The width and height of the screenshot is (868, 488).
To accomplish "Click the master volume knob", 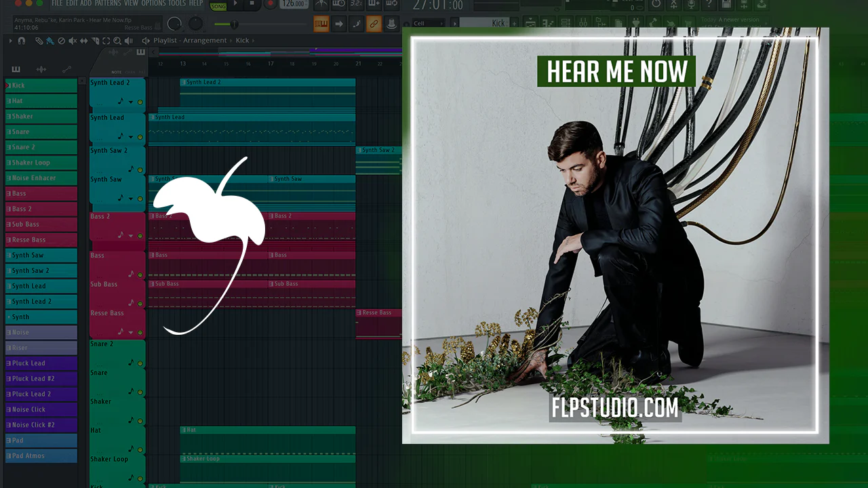I will click(174, 24).
